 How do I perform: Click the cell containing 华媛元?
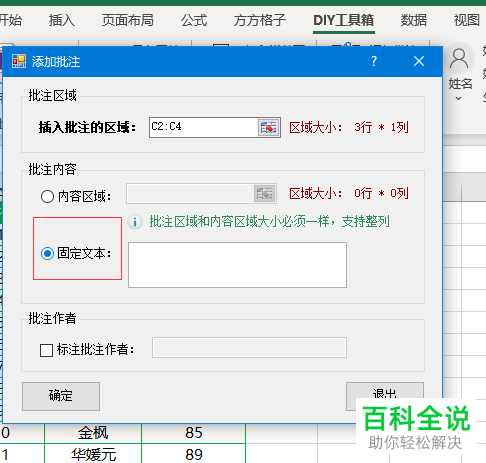click(93, 454)
